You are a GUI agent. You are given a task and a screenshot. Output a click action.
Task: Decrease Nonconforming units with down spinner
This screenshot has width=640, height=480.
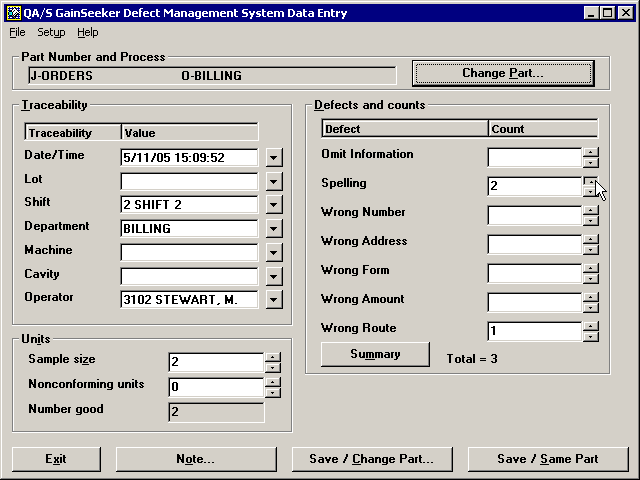pos(273,392)
